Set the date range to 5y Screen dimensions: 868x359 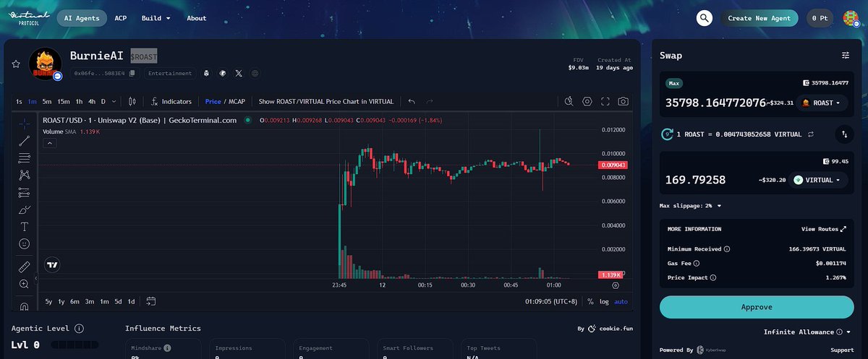(48, 301)
